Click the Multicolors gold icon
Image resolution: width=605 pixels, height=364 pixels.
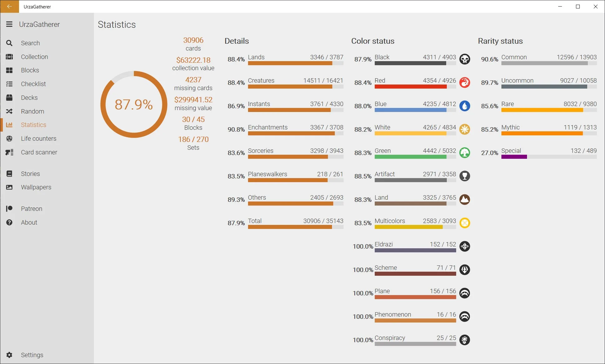pyautogui.click(x=465, y=223)
